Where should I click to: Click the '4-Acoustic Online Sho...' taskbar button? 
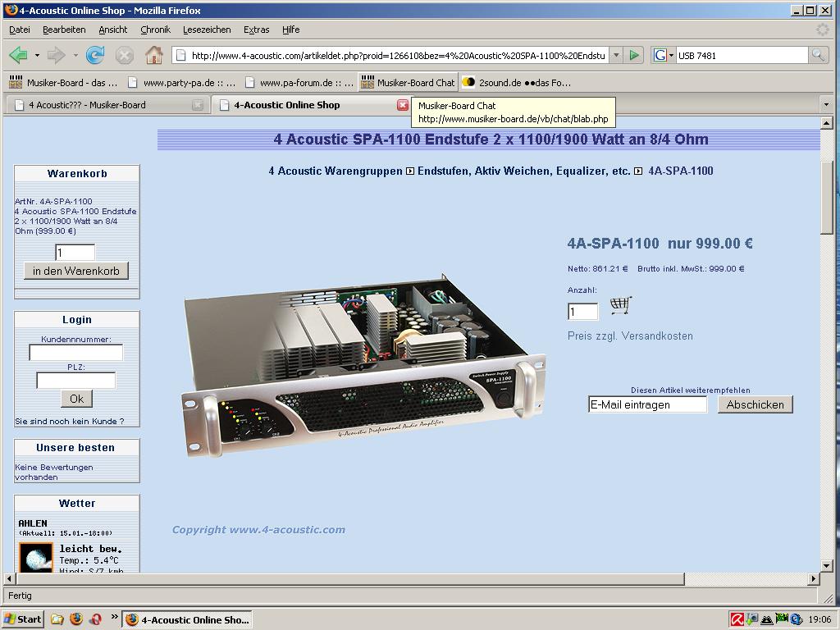[187, 620]
